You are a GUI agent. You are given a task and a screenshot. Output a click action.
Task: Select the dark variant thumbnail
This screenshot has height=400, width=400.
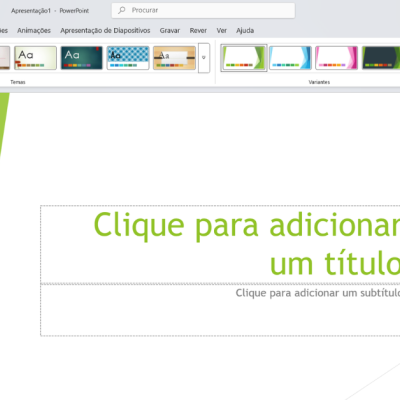click(381, 58)
